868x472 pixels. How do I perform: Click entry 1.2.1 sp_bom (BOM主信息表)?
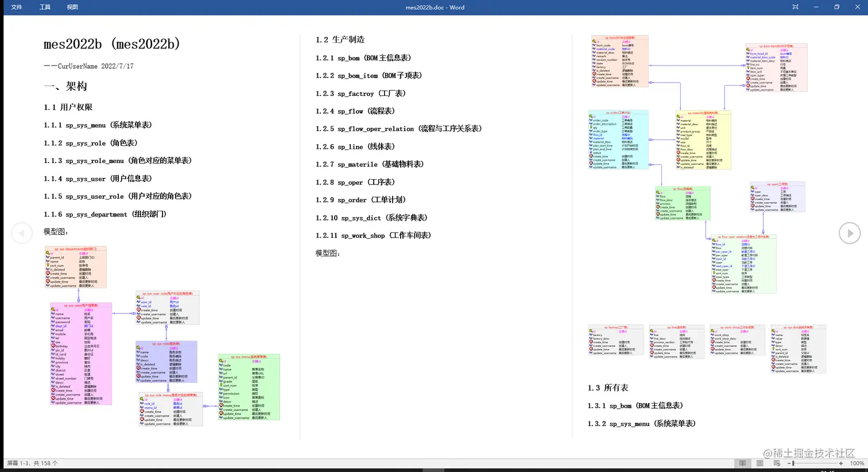click(363, 58)
